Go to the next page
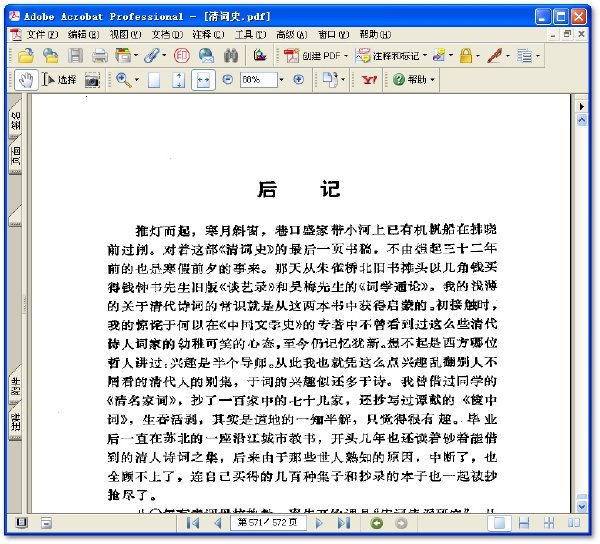The width and height of the screenshot is (600, 544). (x=318, y=523)
